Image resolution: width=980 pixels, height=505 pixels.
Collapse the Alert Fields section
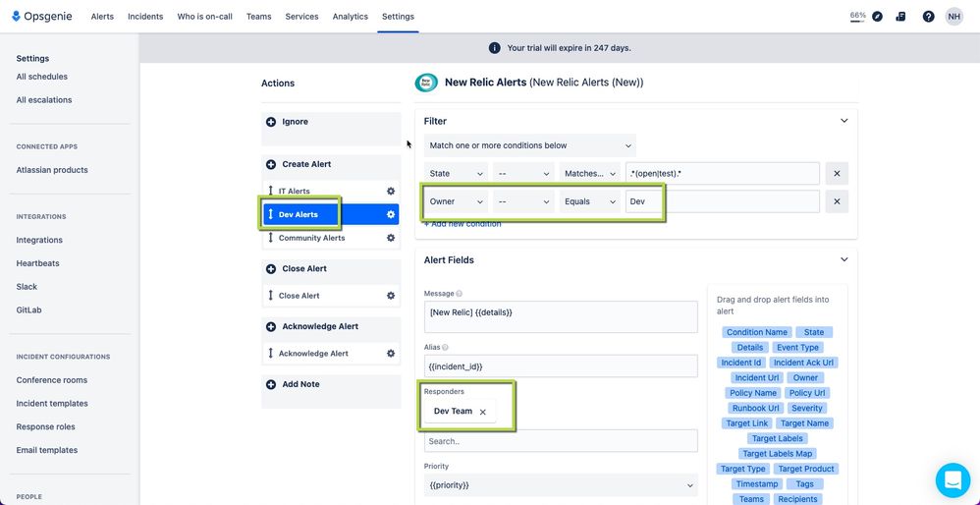coord(844,259)
